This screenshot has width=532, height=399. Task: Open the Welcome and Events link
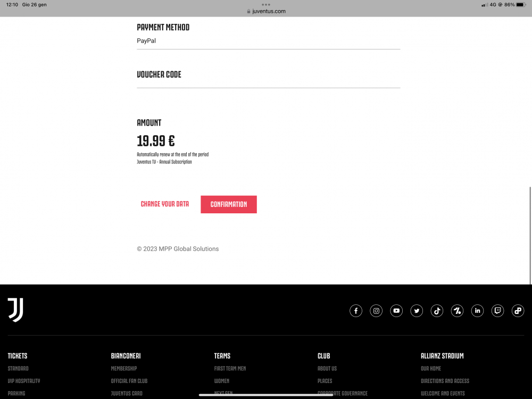point(443,394)
